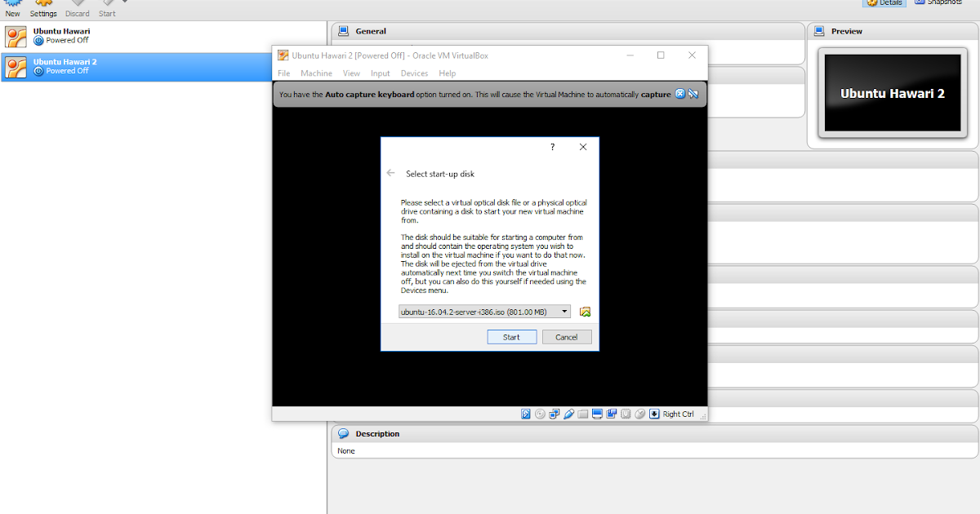Click the VM window title bar icon
Viewport: 980px width, 514px height.
(283, 55)
